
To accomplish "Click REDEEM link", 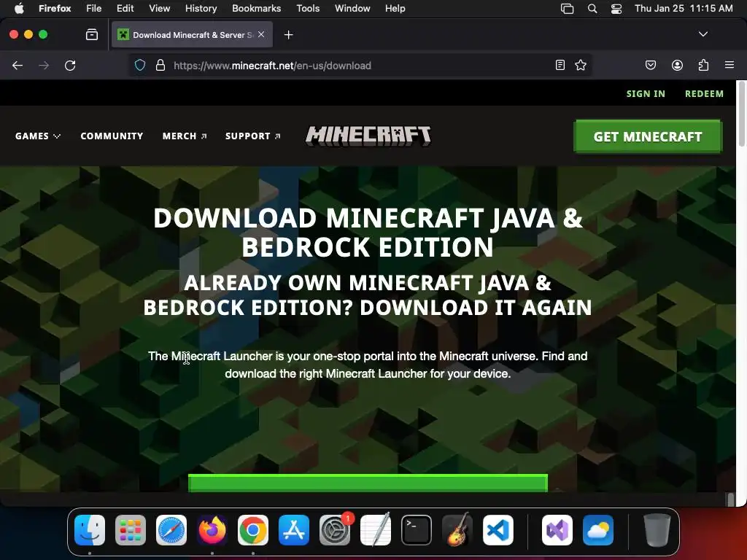I will pyautogui.click(x=704, y=94).
